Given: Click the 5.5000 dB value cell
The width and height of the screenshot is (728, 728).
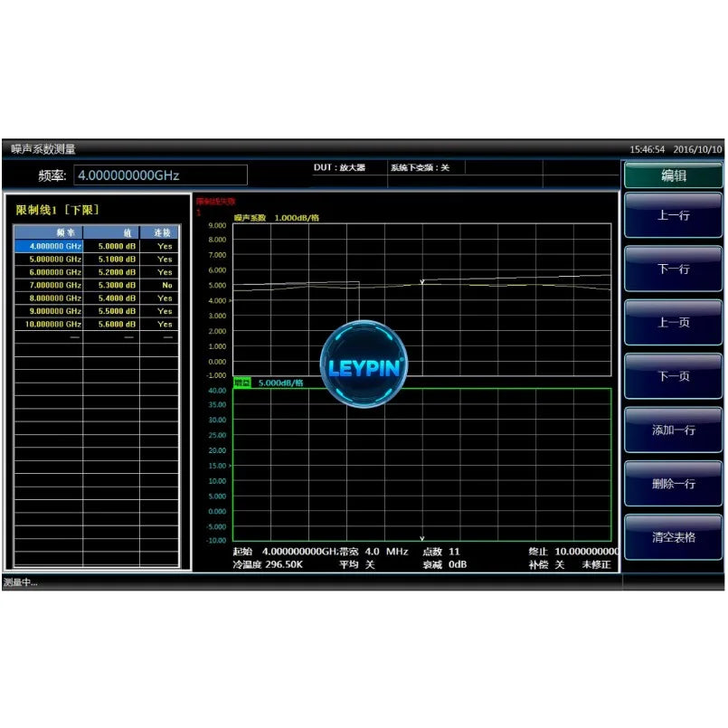Looking at the screenshot, I should coord(111,311).
